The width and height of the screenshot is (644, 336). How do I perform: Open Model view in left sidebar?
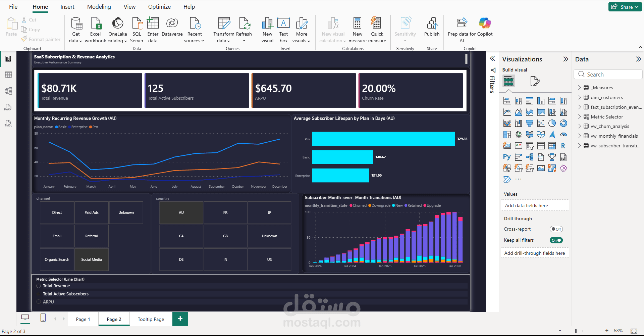[x=8, y=91]
